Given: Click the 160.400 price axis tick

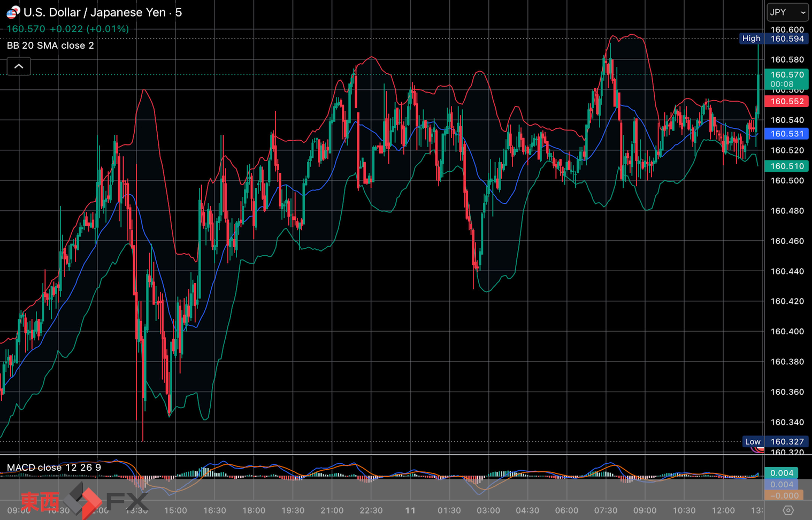Looking at the screenshot, I should pos(787,331).
